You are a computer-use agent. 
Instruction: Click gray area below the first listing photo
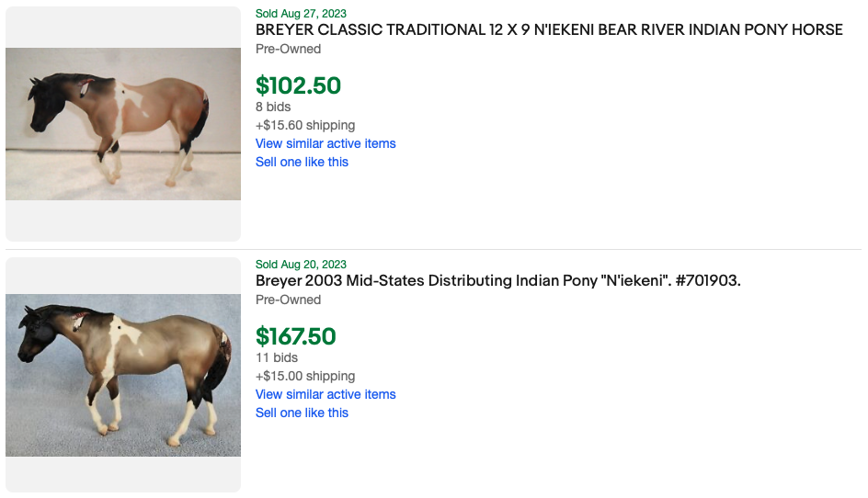123,221
